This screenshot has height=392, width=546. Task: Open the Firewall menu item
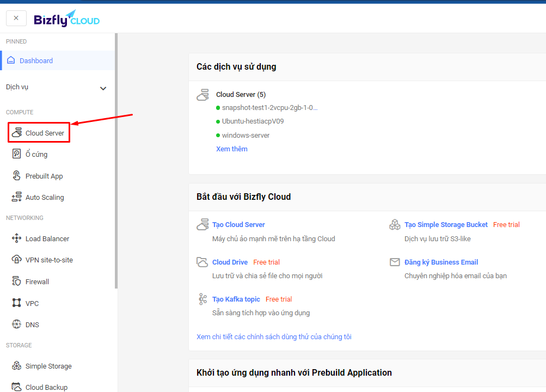pyautogui.click(x=37, y=281)
